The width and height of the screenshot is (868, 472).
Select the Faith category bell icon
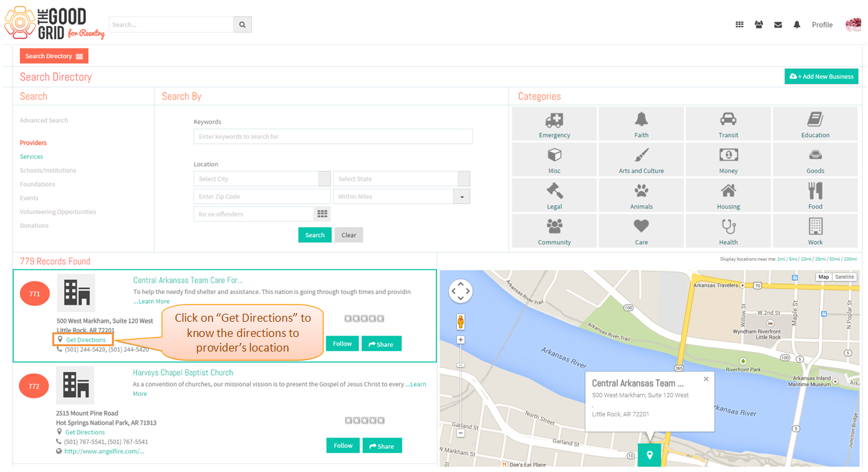641,119
